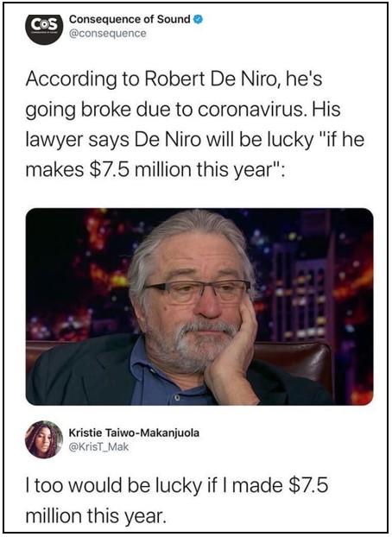This screenshot has height=537, width=392.
Task: Visit the @consequence handle
Action: tap(108, 34)
